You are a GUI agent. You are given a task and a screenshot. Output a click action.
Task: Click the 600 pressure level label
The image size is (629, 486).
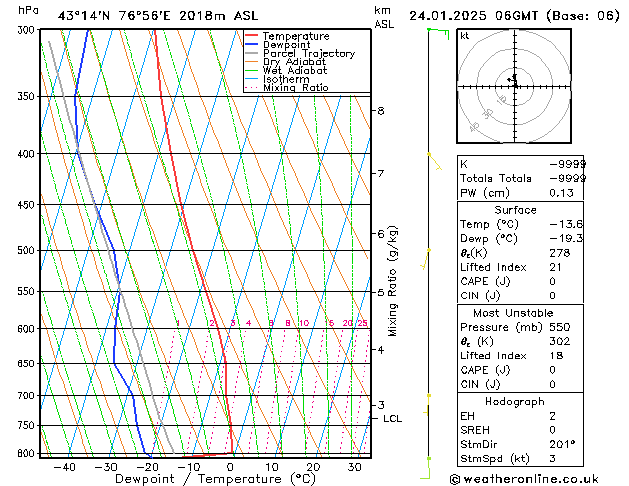pyautogui.click(x=28, y=328)
